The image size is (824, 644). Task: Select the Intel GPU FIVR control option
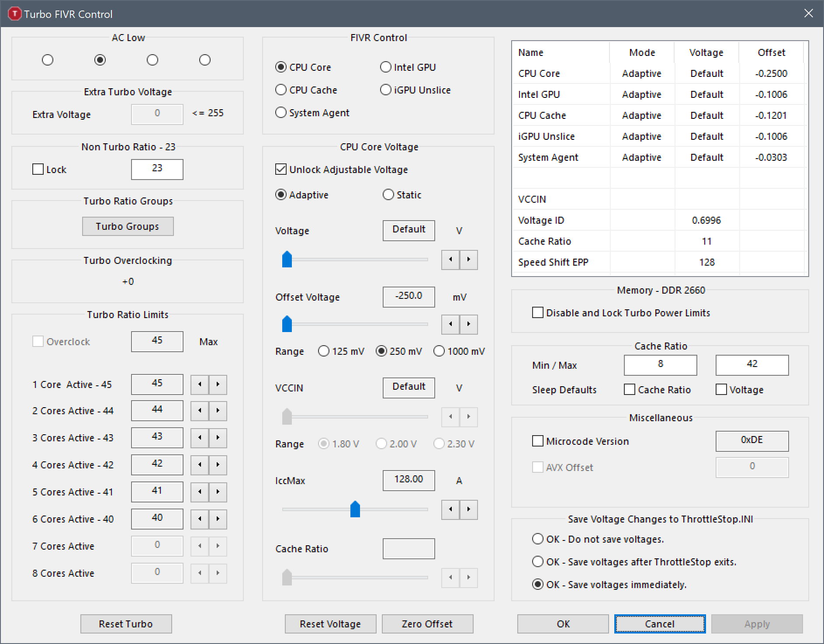(x=408, y=67)
